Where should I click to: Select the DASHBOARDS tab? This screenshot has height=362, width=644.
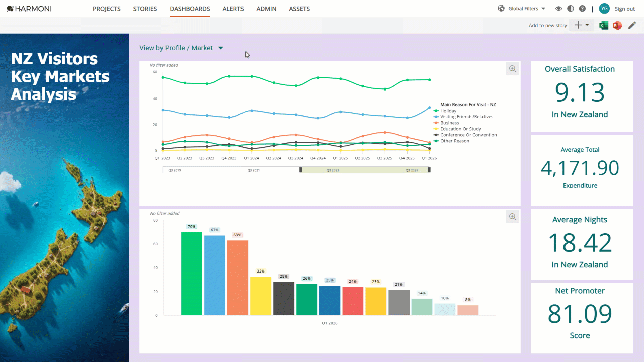(190, 9)
